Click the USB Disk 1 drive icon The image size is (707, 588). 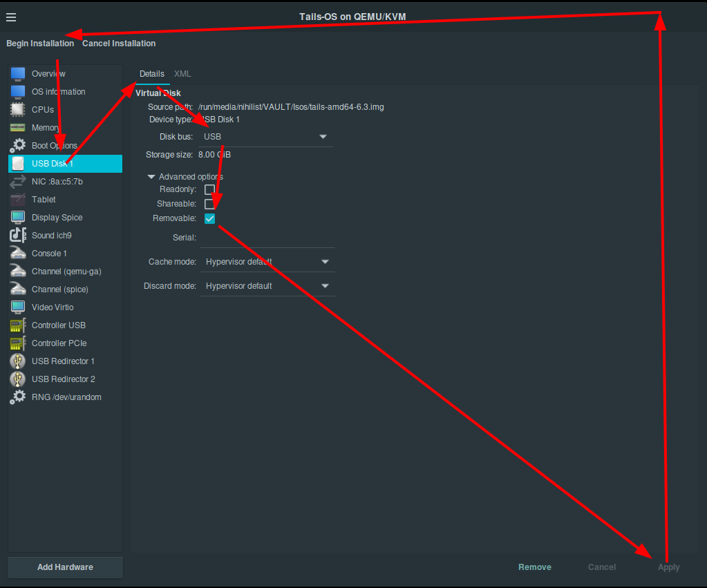coord(18,164)
